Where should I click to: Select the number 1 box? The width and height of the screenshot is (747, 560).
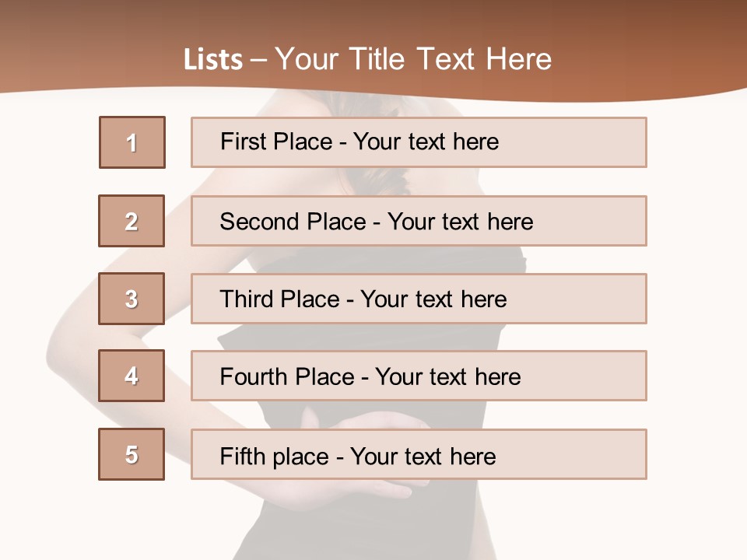(132, 142)
